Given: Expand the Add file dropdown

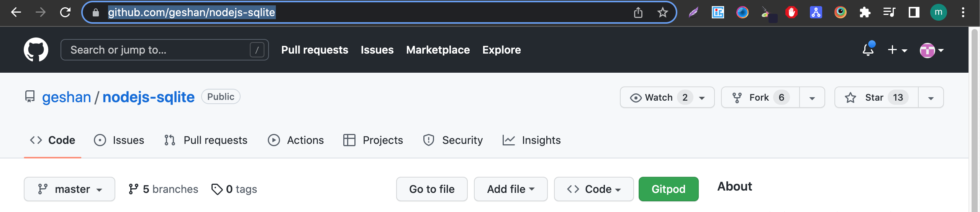Looking at the screenshot, I should (511, 189).
